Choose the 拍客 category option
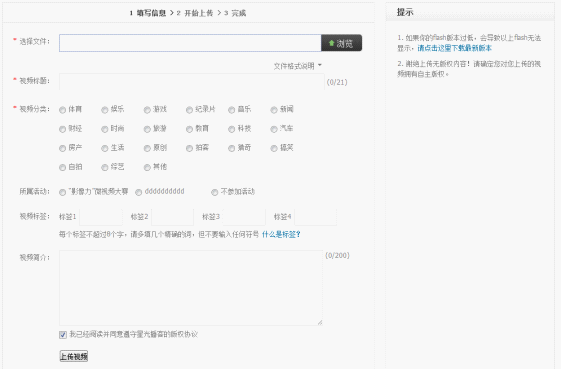Viewport: 562px width, 370px height. tap(189, 148)
